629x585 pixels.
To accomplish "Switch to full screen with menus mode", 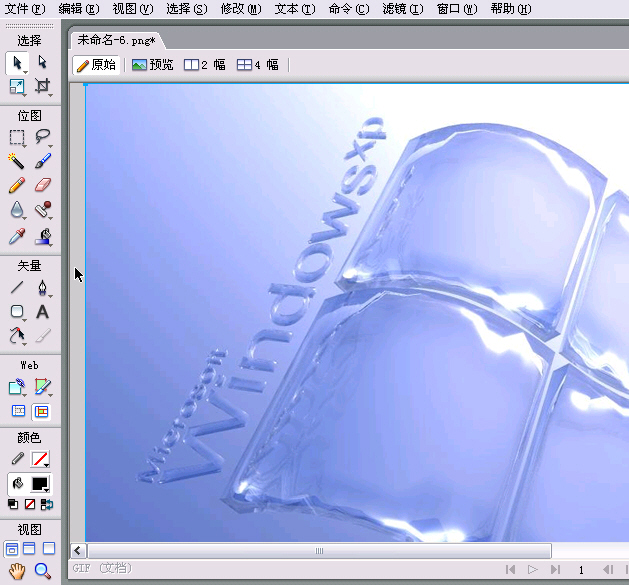I will tap(29, 548).
